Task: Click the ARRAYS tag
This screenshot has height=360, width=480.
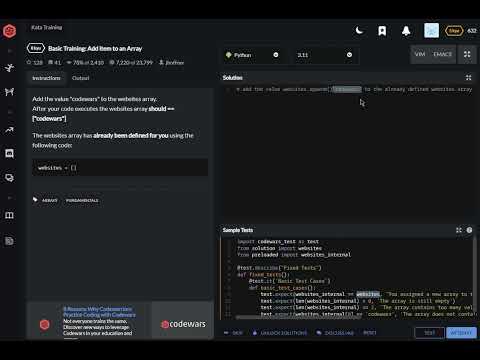Action: point(50,200)
